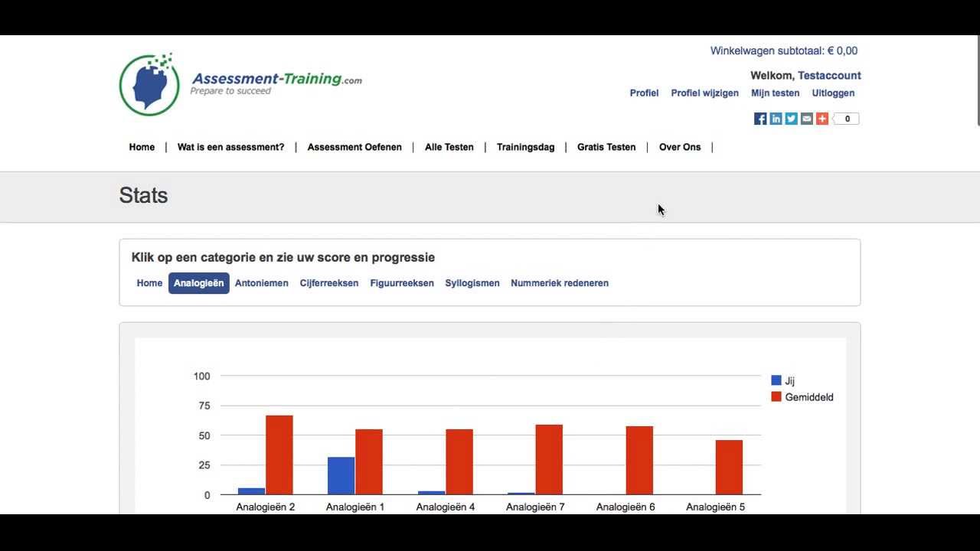Switch to Antoniemen category

click(262, 283)
